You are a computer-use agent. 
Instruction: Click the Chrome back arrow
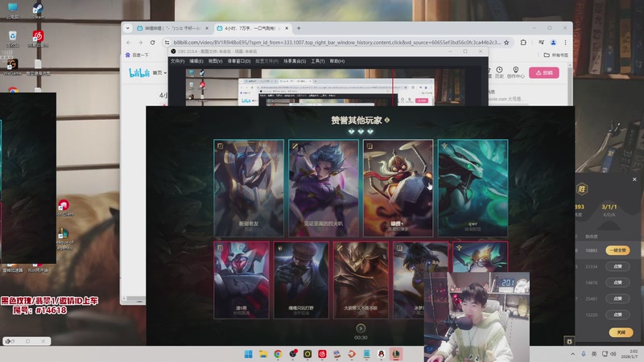point(129,43)
